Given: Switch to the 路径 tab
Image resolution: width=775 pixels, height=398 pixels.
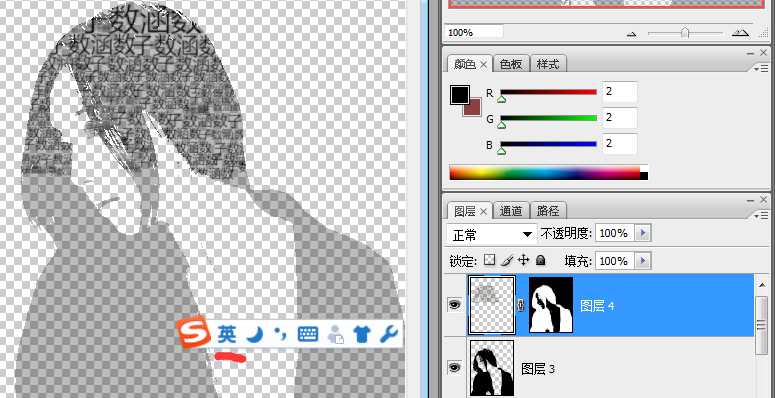Looking at the screenshot, I should tap(548, 211).
